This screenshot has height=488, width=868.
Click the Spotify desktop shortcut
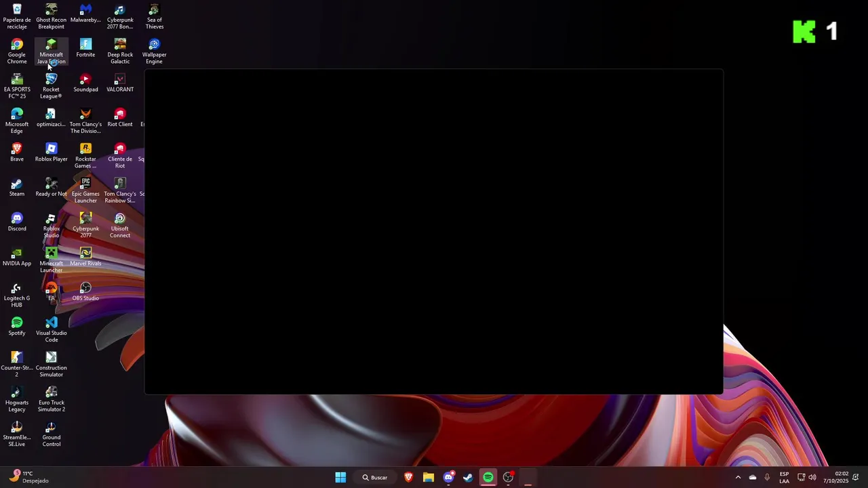pyautogui.click(x=17, y=327)
